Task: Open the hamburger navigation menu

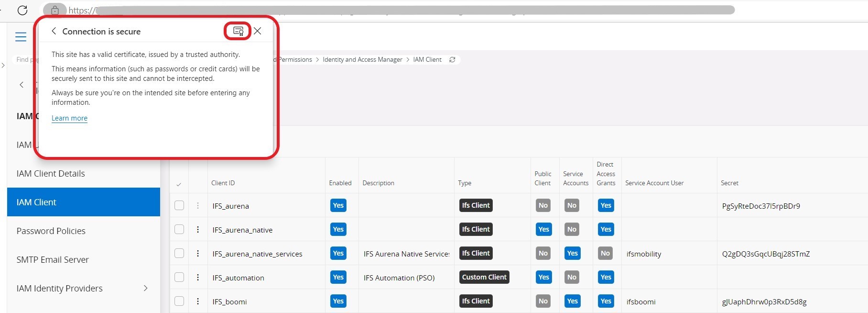Action: point(21,37)
